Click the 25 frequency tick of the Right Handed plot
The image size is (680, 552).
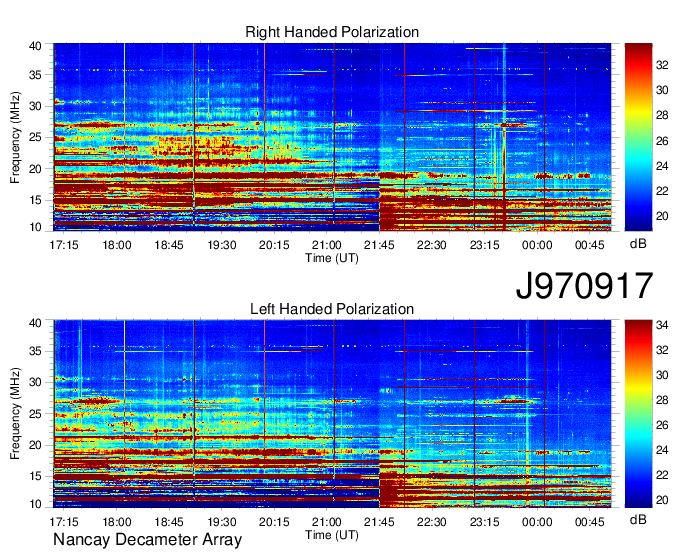pos(35,137)
